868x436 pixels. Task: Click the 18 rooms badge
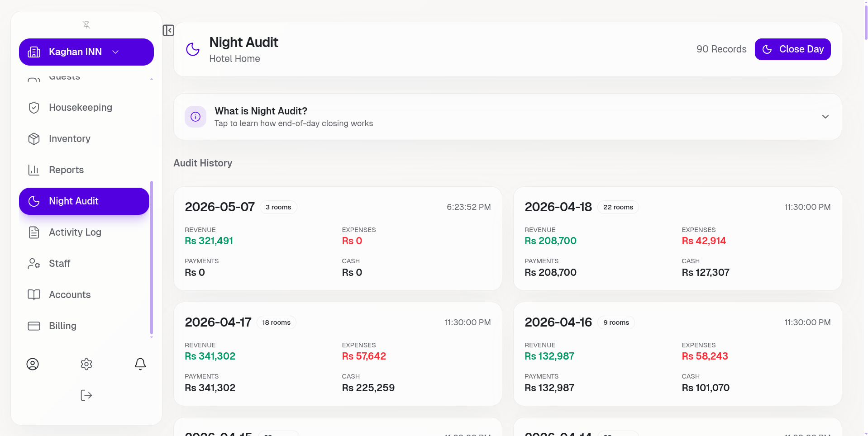point(277,322)
